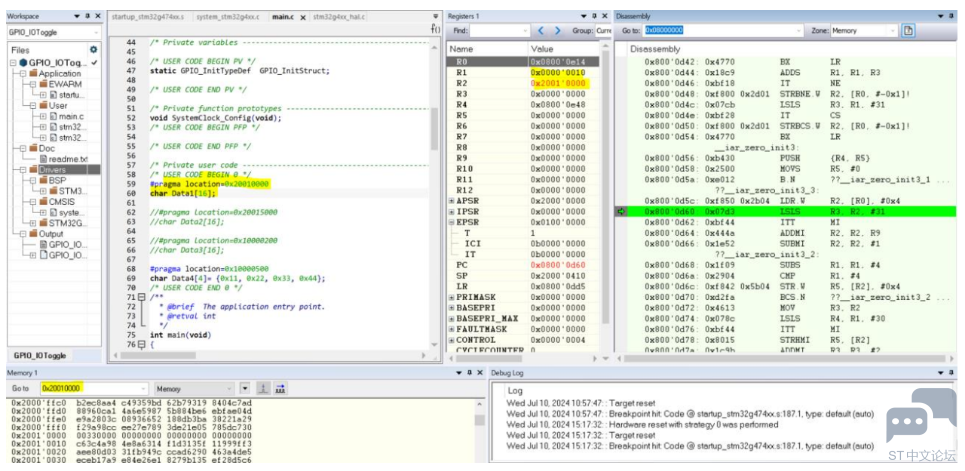The width and height of the screenshot is (965, 471).
Task: Switch to the startup_stm32g474xx.s tab
Action: coord(148,17)
